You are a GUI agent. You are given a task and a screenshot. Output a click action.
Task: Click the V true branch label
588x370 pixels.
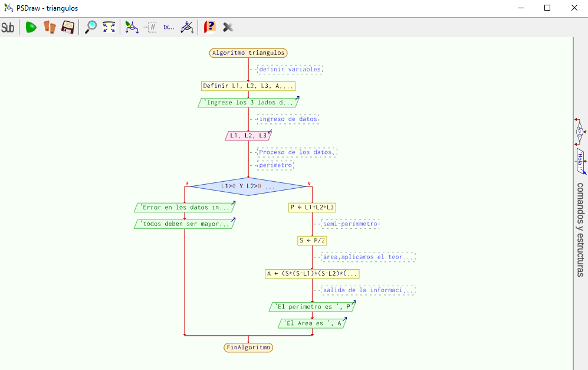[x=310, y=184]
